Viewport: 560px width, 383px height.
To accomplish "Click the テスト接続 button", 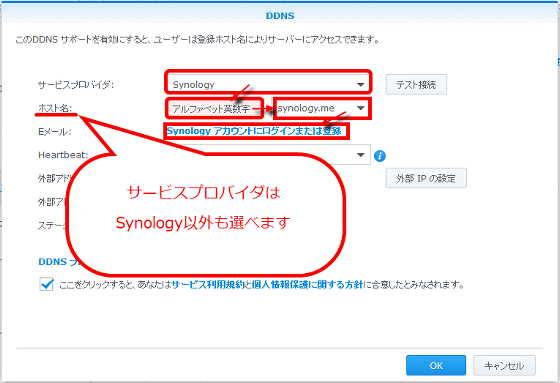I will 416,85.
